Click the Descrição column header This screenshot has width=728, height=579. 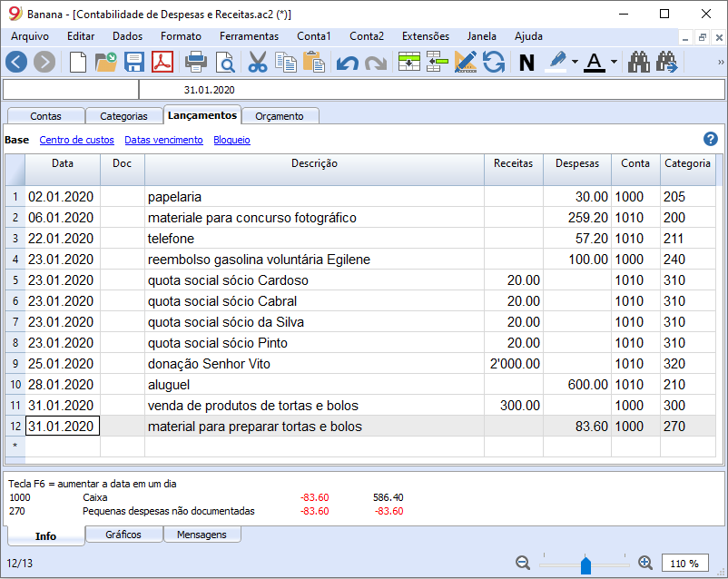tap(314, 169)
